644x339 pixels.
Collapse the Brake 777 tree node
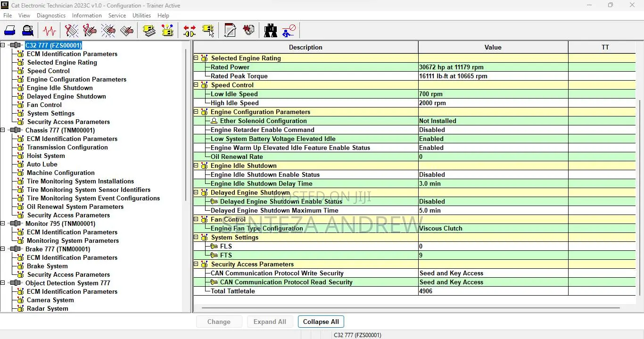coord(3,249)
